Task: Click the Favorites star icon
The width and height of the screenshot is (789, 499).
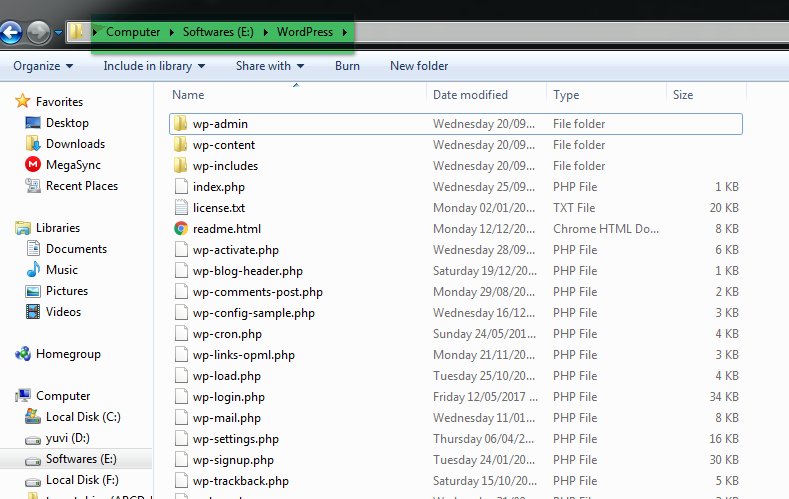Action: [x=23, y=101]
